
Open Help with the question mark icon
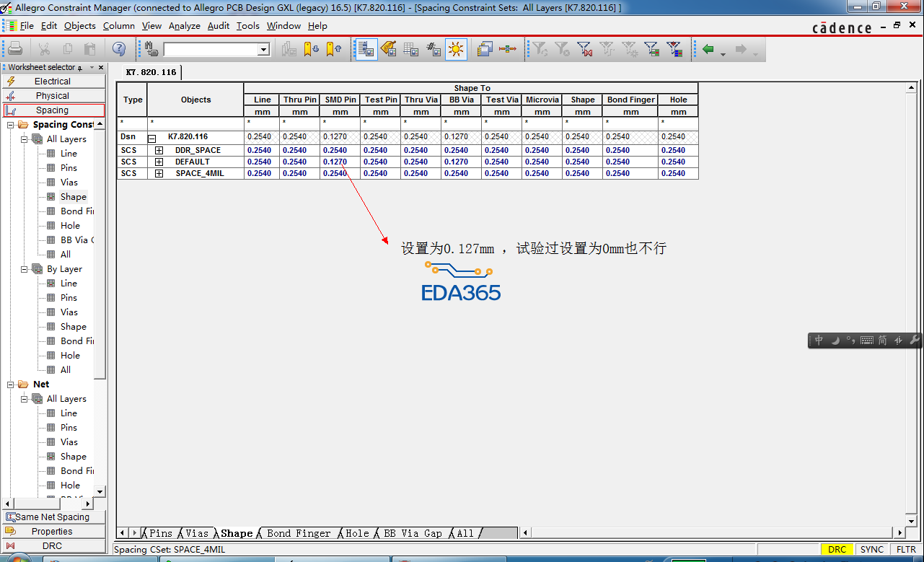point(120,49)
